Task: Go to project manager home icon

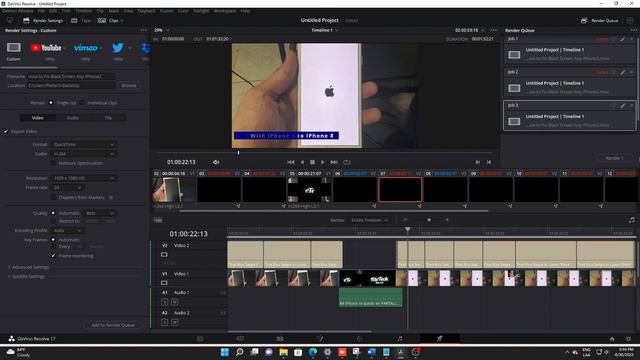Action: coord(612,339)
